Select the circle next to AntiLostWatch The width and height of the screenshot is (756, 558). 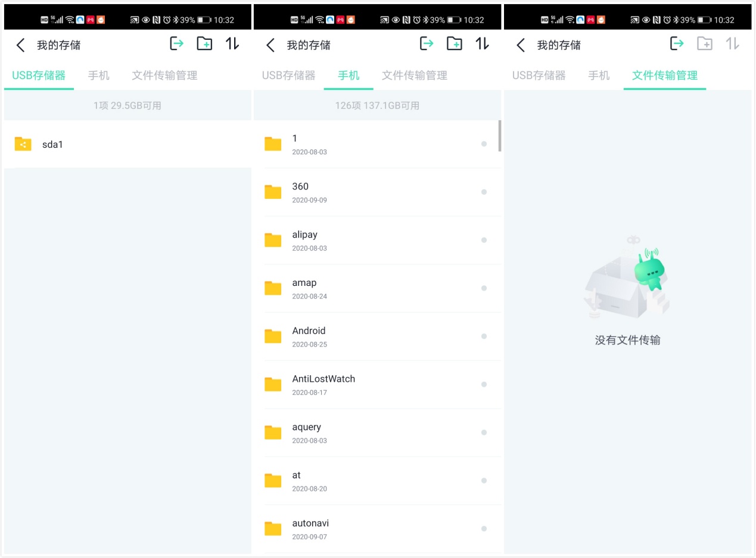point(484,384)
